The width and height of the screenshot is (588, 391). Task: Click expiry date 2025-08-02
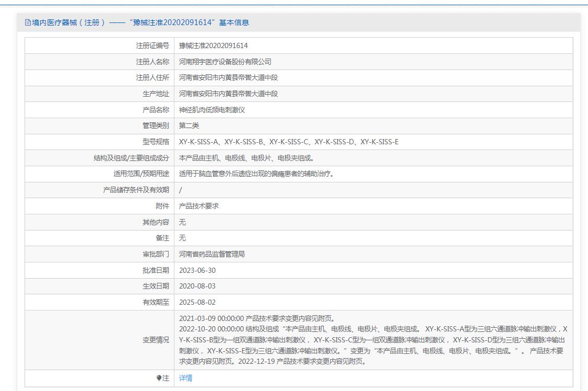197,302
